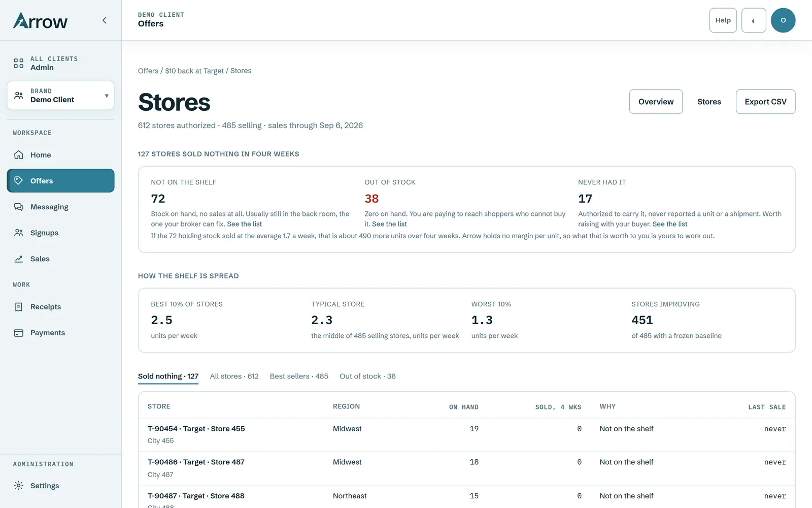Click the Receipts document icon

point(19,307)
